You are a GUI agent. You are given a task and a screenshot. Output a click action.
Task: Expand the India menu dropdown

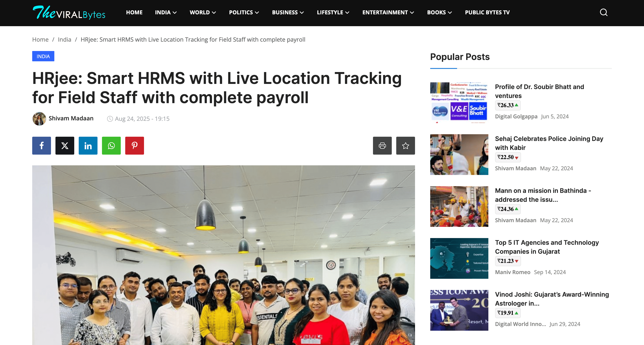point(166,12)
